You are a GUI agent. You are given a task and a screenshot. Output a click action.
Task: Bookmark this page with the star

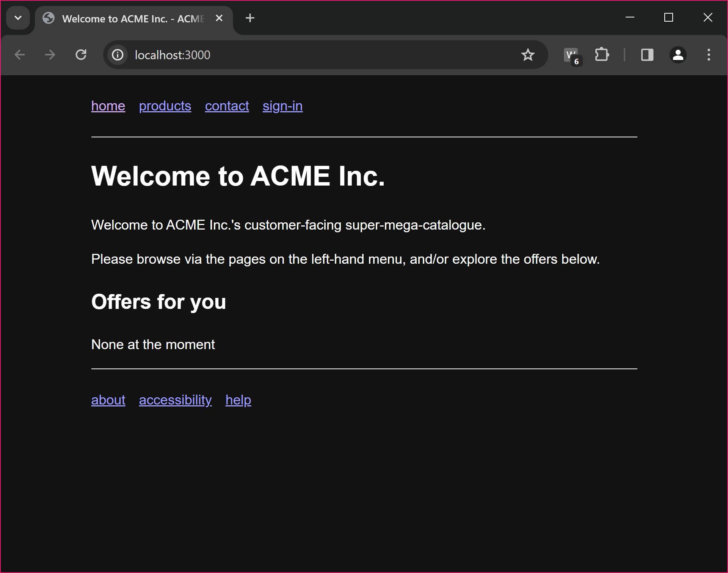[x=527, y=55]
